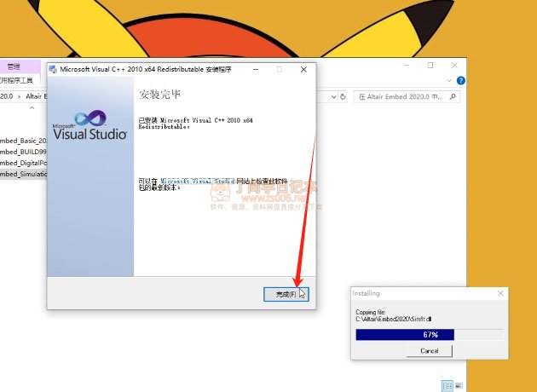Cancel the file copying in Installing dialog
Screen dimensions: 537x392
(x=429, y=351)
